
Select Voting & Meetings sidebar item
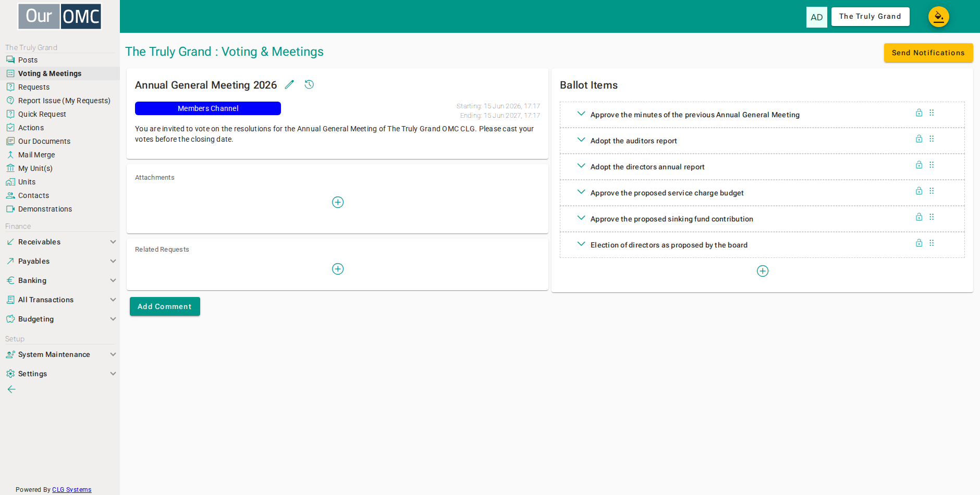click(x=60, y=73)
